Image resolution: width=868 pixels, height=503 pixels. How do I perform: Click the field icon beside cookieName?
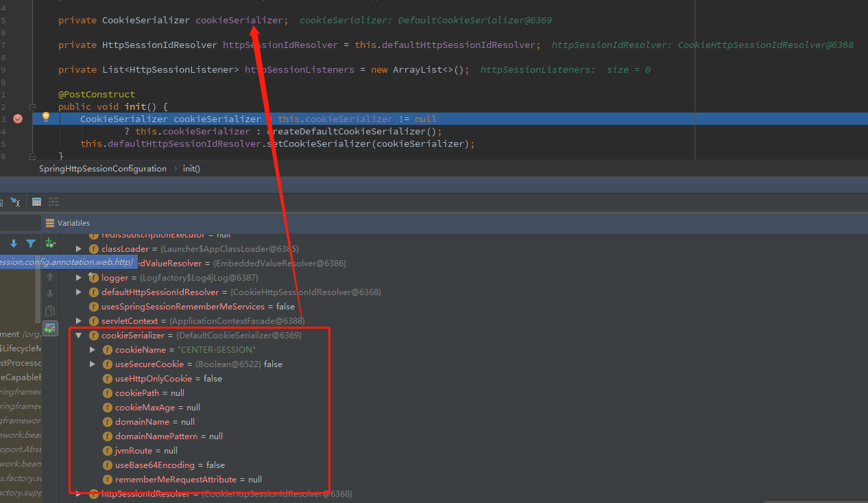click(108, 350)
